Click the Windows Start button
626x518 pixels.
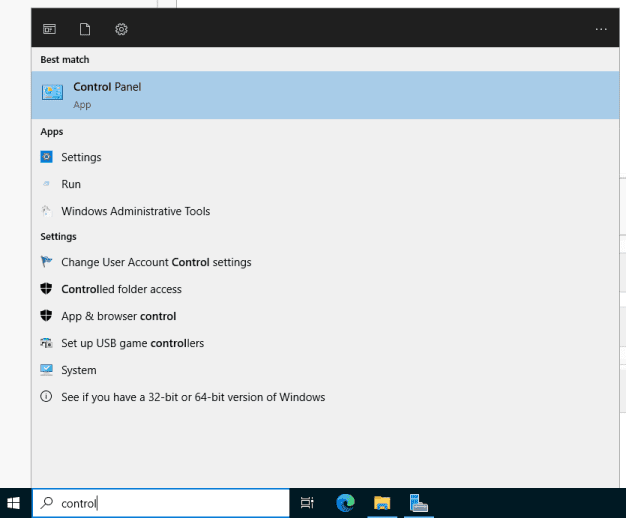[14, 503]
